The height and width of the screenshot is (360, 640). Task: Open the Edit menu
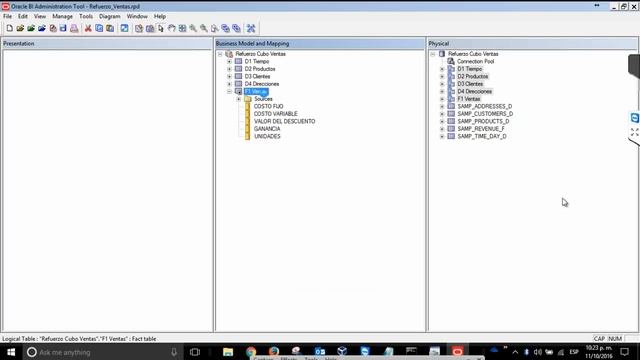click(x=23, y=16)
